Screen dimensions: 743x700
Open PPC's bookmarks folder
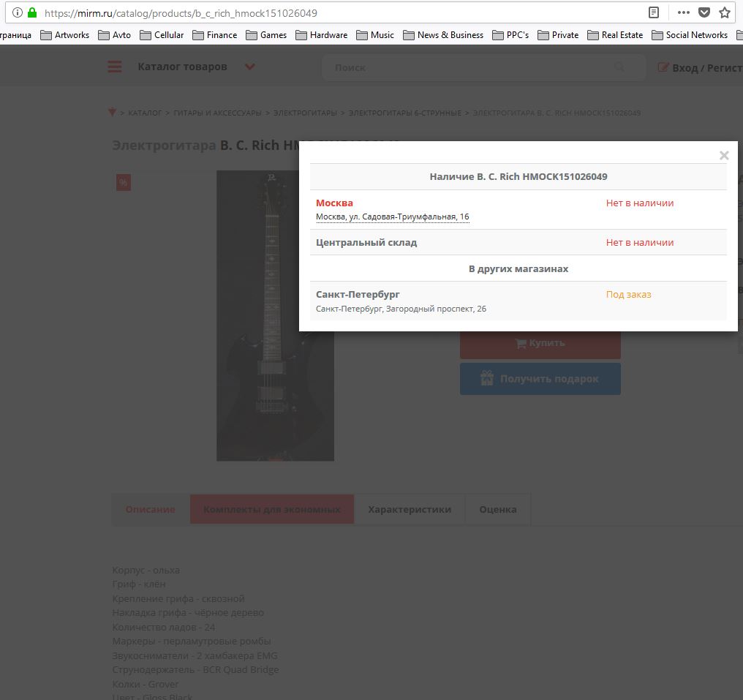click(510, 35)
